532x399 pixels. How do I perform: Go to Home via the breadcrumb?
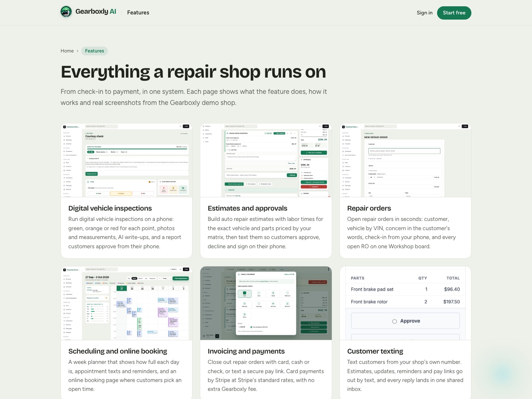point(67,51)
